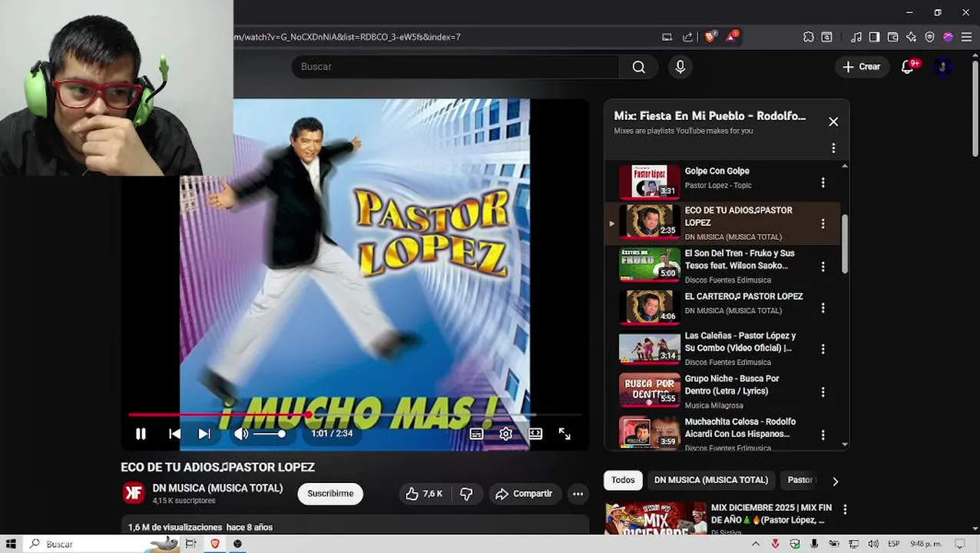This screenshot has height=553, width=980.
Task: Open Brave Shields lion icon
Action: [x=710, y=36]
